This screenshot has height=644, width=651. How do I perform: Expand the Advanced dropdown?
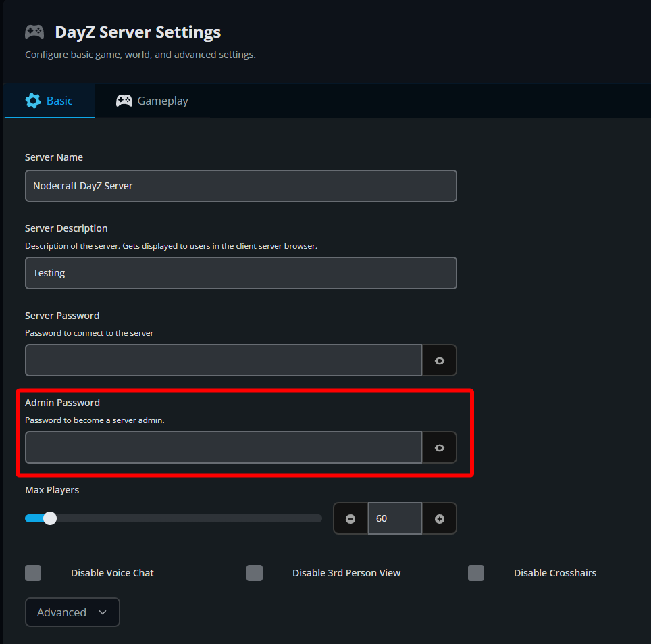point(72,612)
